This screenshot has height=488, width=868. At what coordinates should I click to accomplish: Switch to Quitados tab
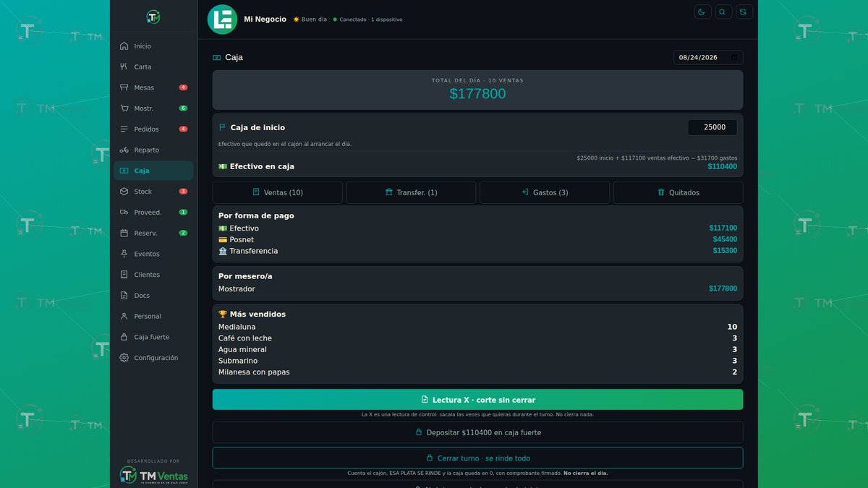click(x=678, y=192)
